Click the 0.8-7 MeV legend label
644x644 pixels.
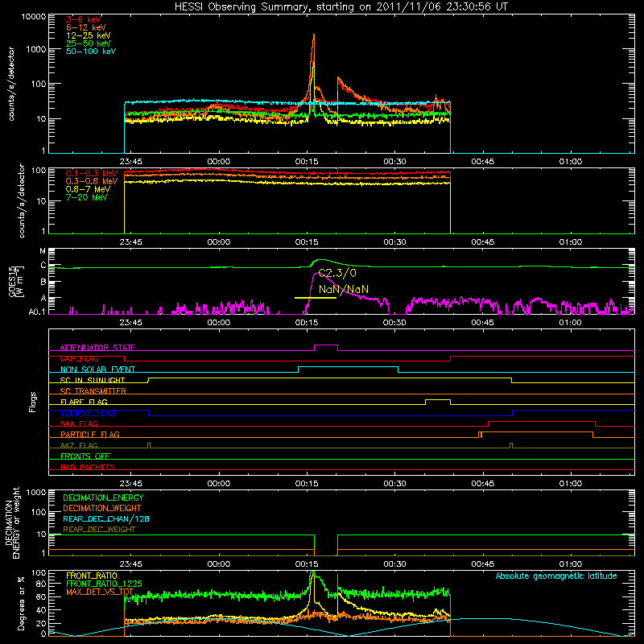tap(88, 189)
